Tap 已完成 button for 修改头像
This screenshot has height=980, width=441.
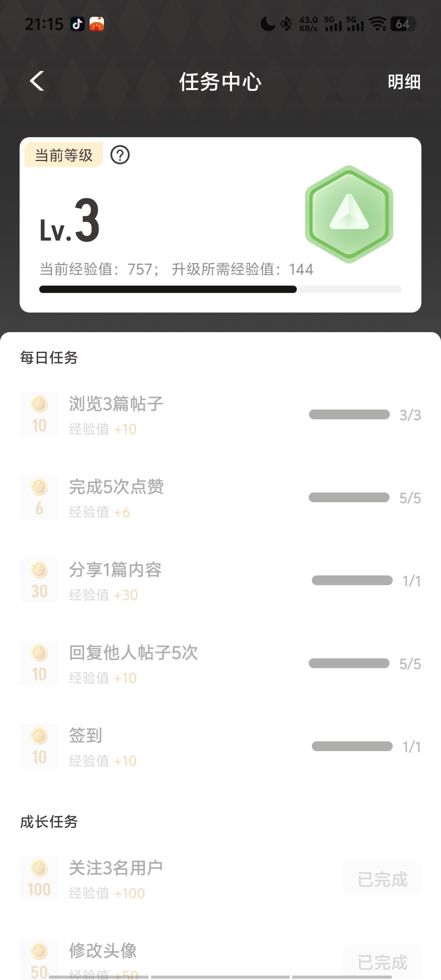pos(382,962)
